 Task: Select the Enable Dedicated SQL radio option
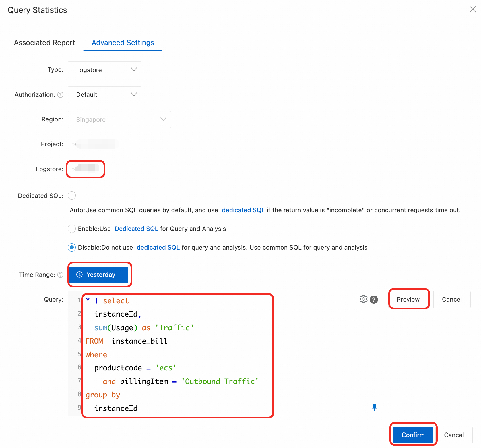[72, 229]
